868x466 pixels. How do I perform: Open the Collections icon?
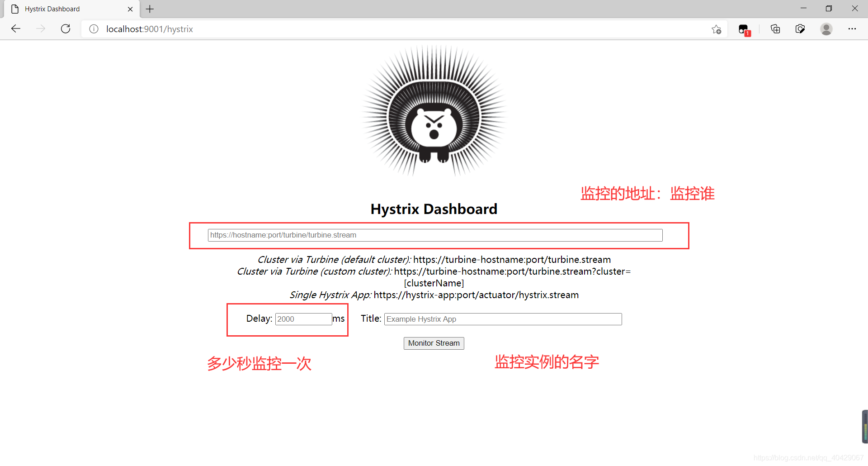[x=775, y=29]
